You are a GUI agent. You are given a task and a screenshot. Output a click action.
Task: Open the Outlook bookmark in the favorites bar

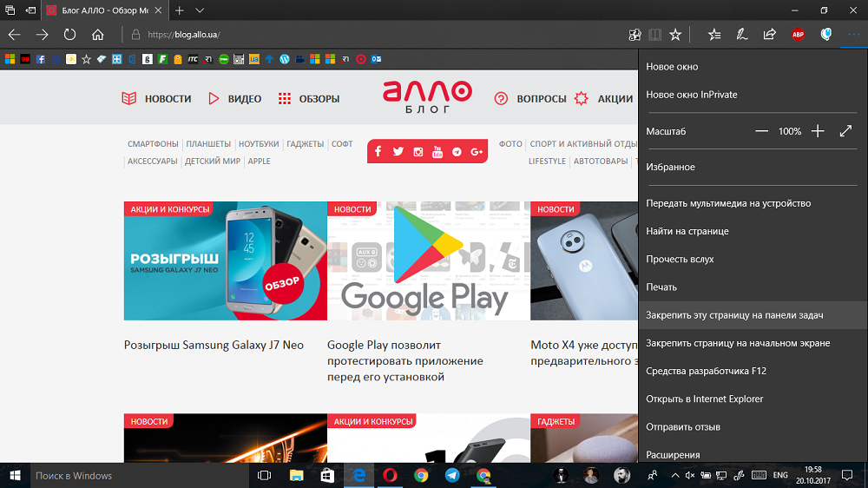pos(376,59)
